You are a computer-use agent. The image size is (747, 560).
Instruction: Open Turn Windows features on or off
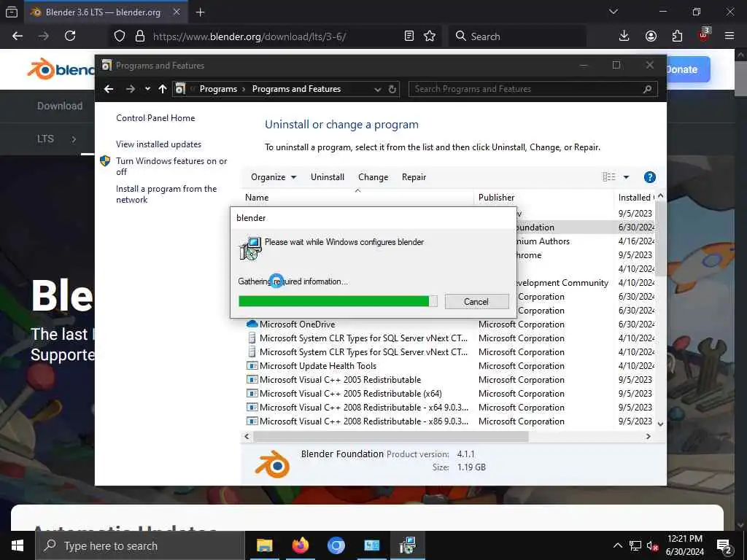(171, 166)
